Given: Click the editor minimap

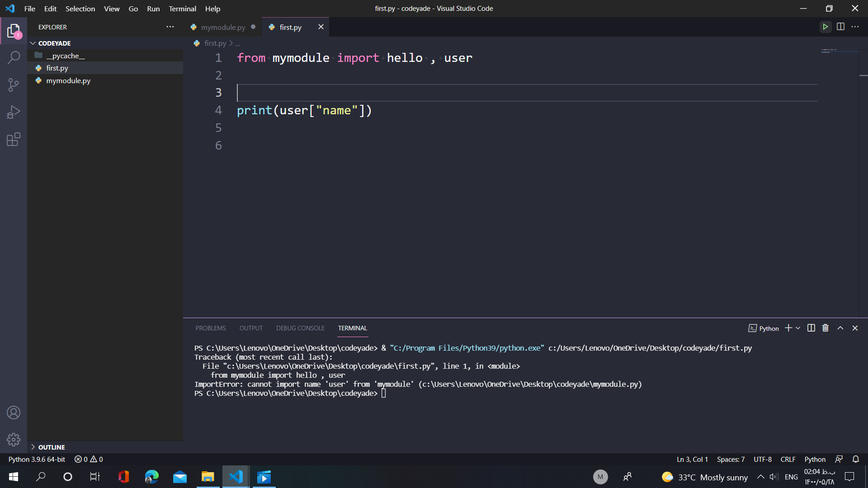Looking at the screenshot, I should coord(839,51).
